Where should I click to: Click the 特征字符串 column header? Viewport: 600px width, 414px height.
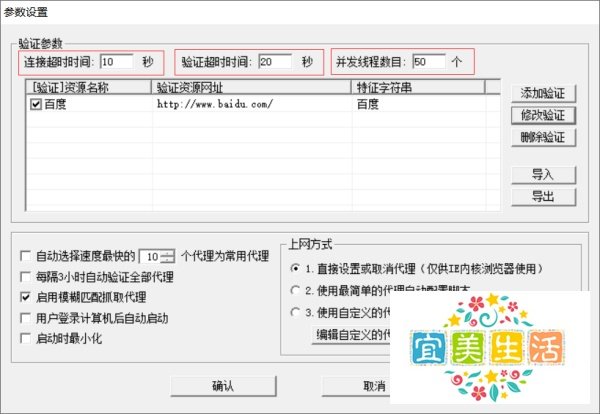(418, 88)
